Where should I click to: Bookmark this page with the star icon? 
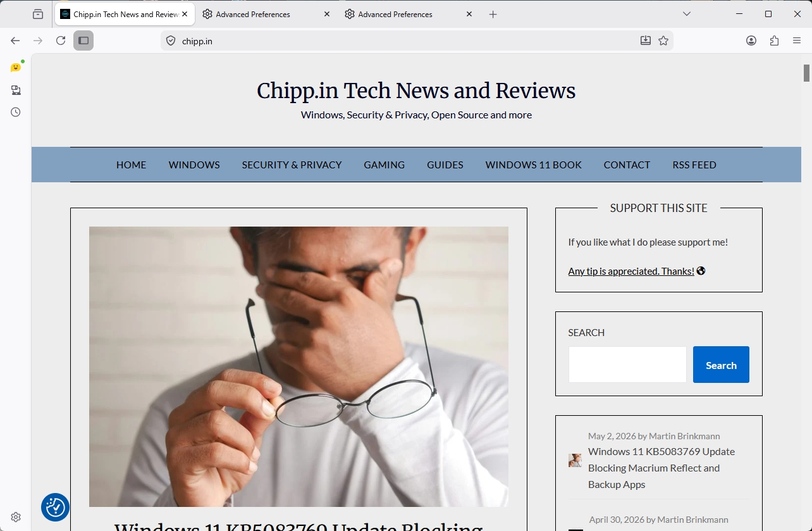coord(663,41)
